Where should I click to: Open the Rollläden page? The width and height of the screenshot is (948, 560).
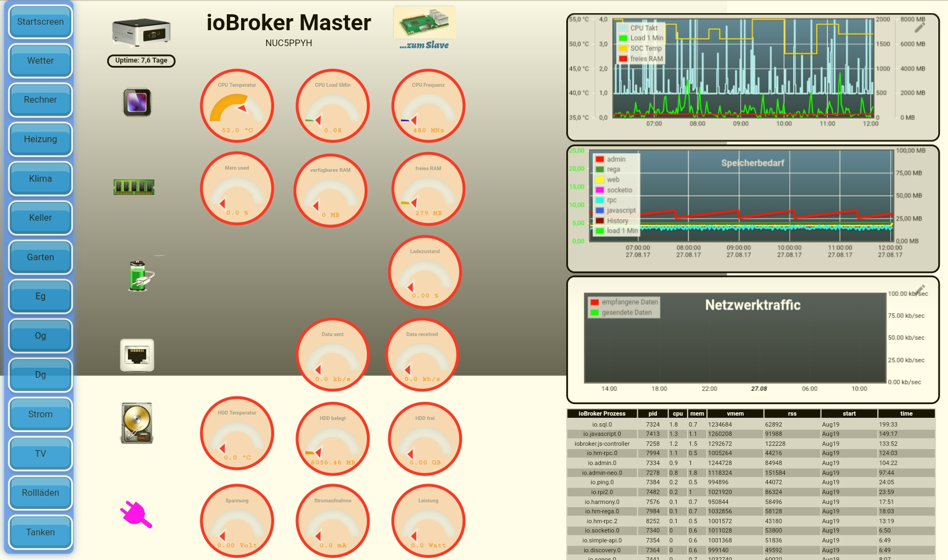click(x=41, y=493)
